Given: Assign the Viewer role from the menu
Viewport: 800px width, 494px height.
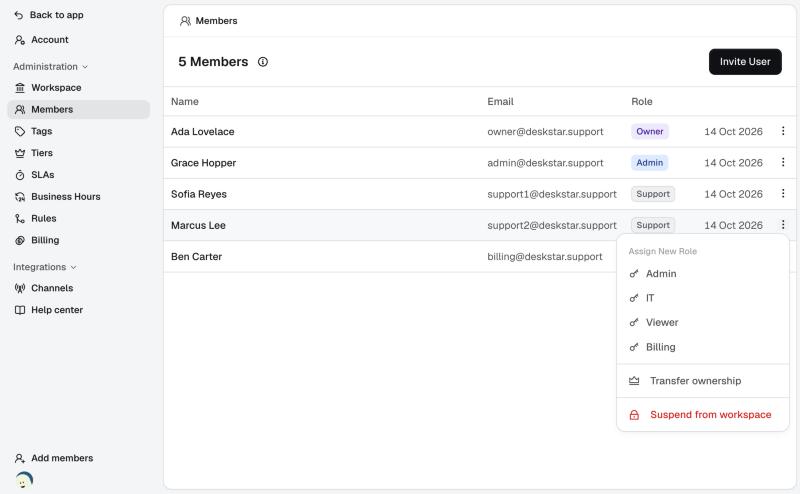Looking at the screenshot, I should (x=703, y=323).
